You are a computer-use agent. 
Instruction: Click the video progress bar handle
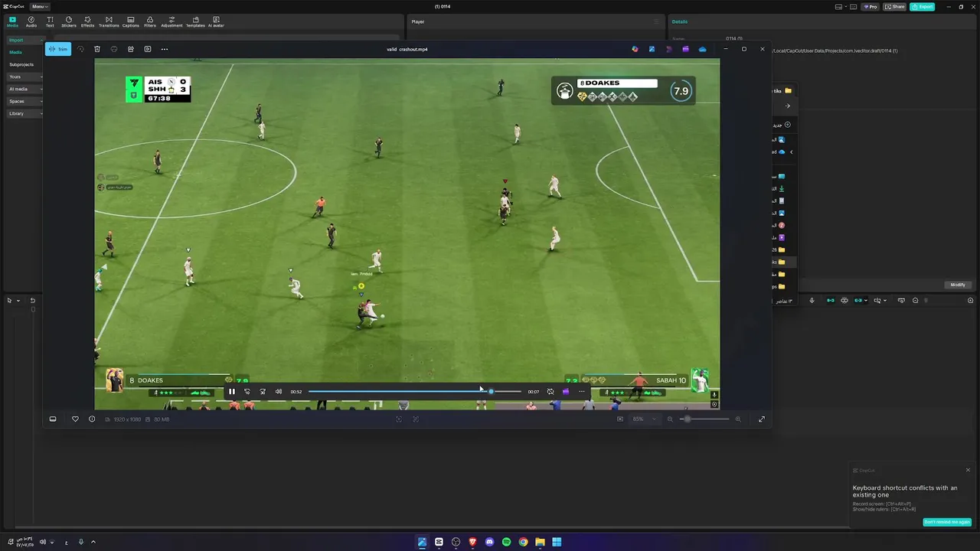[491, 392]
